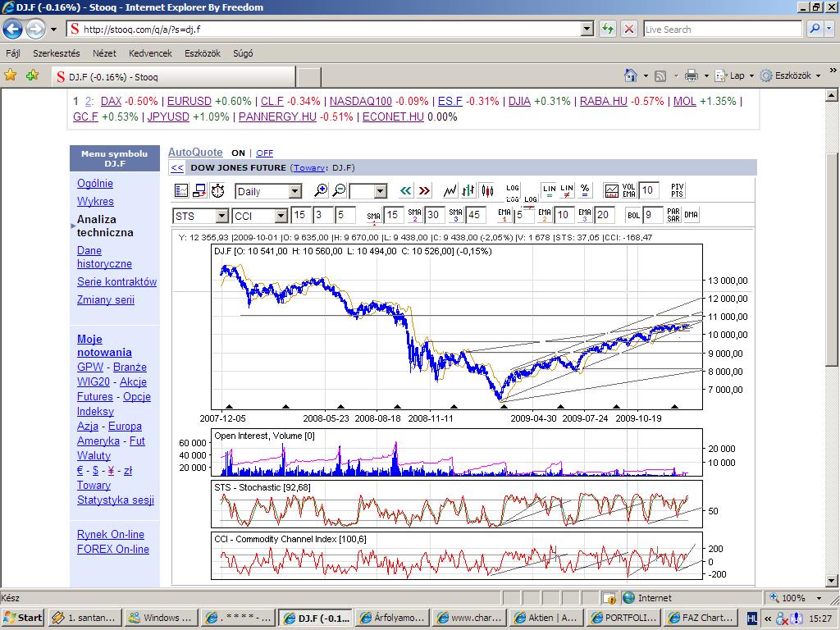The width and height of the screenshot is (840, 630).
Task: Go to the IE Home page icon
Action: 631,75
